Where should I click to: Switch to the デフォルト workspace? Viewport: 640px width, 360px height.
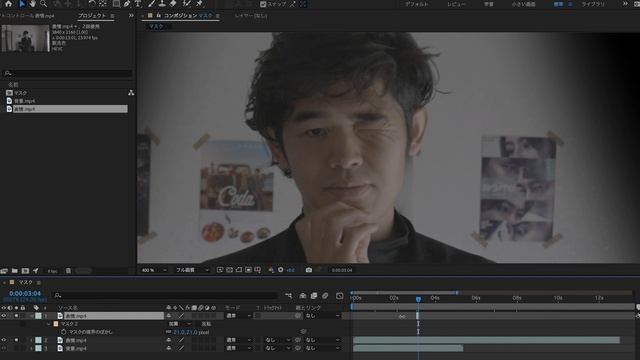click(x=417, y=4)
